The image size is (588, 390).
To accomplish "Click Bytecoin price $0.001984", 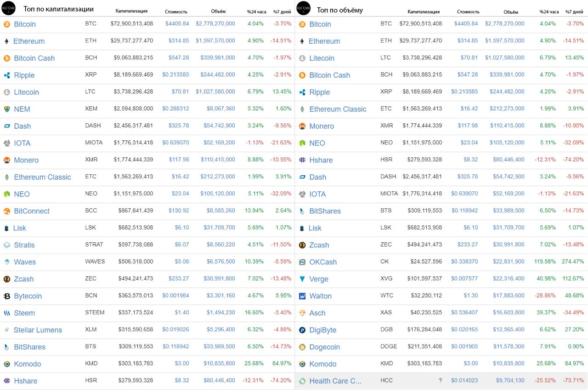I will [175, 296].
